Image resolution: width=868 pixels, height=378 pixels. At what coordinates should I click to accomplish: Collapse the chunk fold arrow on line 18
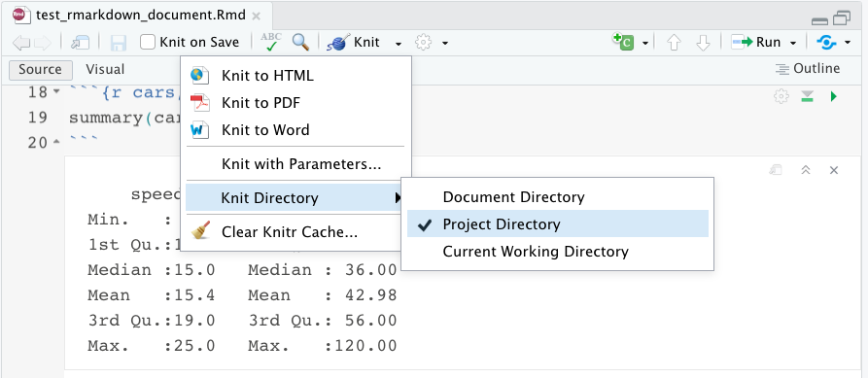(56, 92)
